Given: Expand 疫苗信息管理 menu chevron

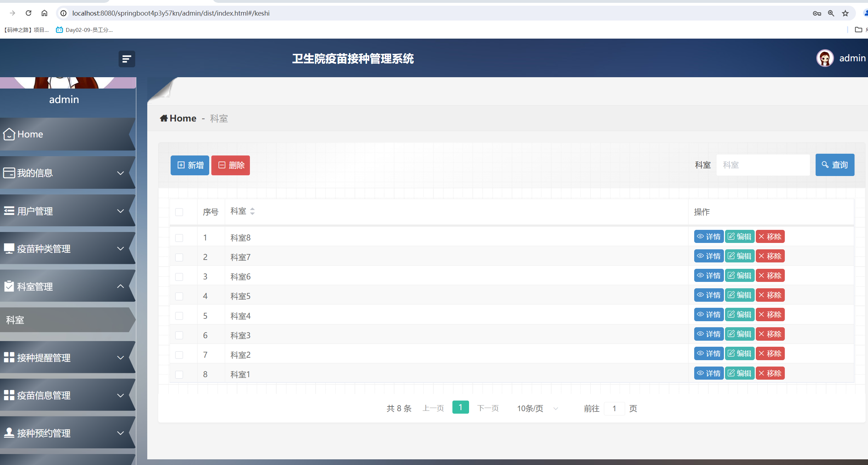Looking at the screenshot, I should pos(120,395).
